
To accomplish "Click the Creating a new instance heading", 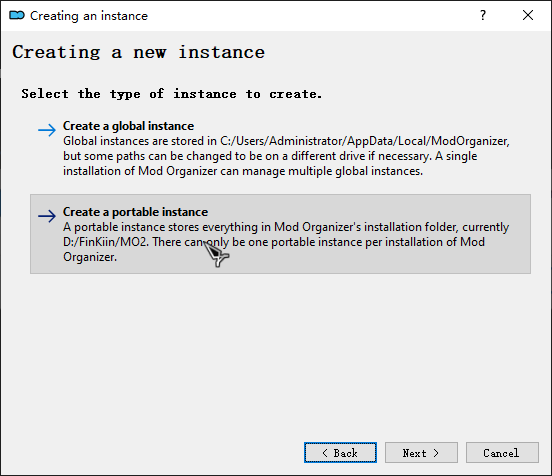I will click(138, 52).
